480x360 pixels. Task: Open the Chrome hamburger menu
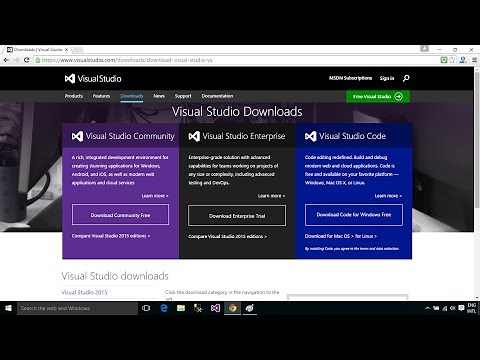[474, 60]
